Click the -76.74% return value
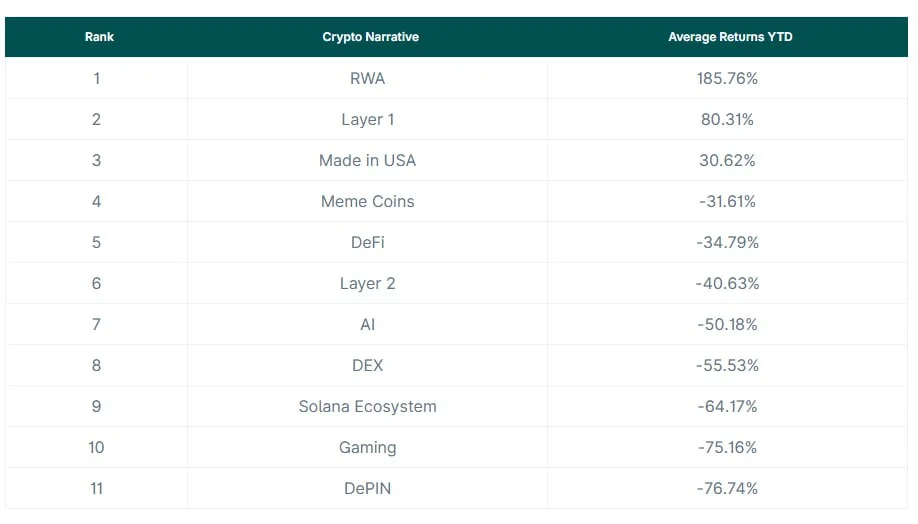This screenshot has width=918, height=524. click(x=727, y=488)
